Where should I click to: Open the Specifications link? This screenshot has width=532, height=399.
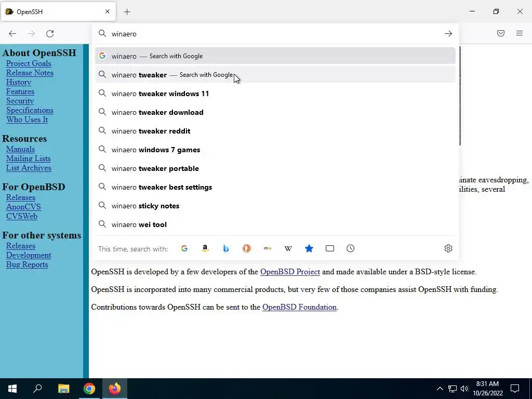pyautogui.click(x=30, y=110)
